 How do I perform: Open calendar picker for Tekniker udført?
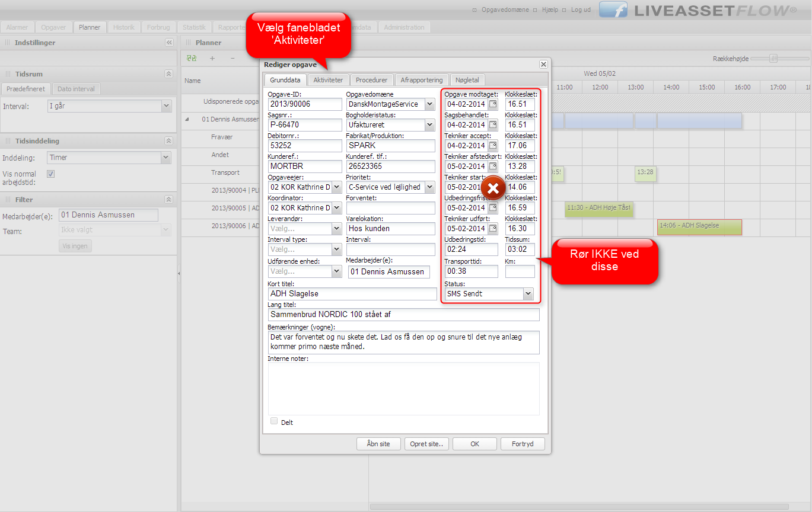[493, 229]
